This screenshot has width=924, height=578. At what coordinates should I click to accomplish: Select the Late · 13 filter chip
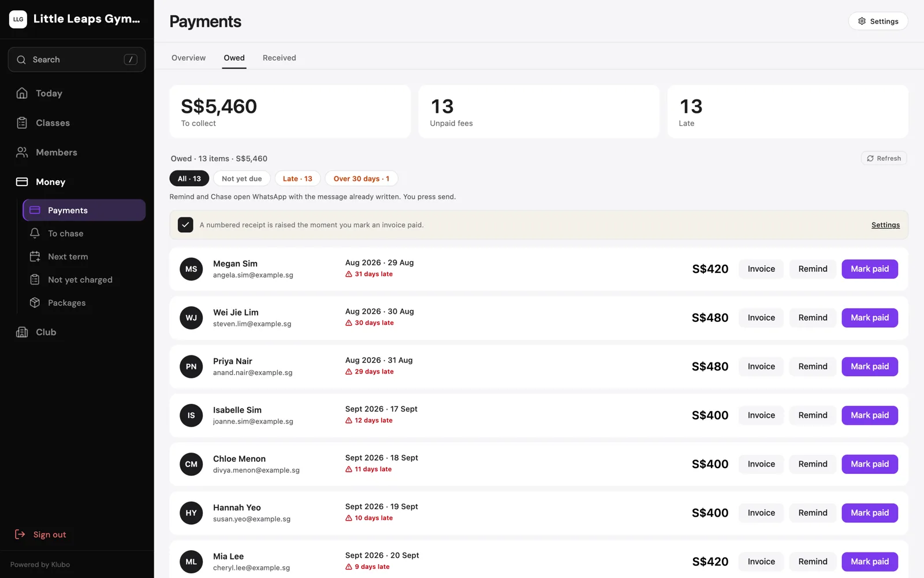pos(297,179)
